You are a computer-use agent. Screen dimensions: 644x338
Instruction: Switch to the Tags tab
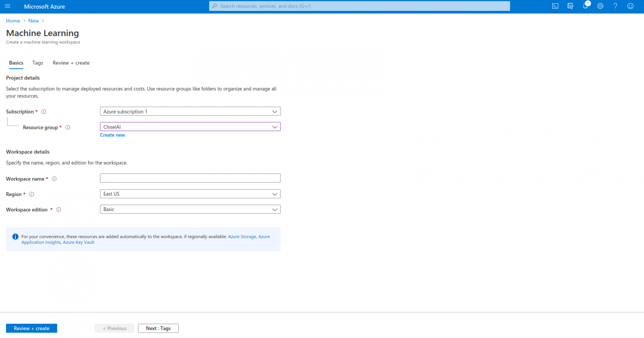coord(38,63)
